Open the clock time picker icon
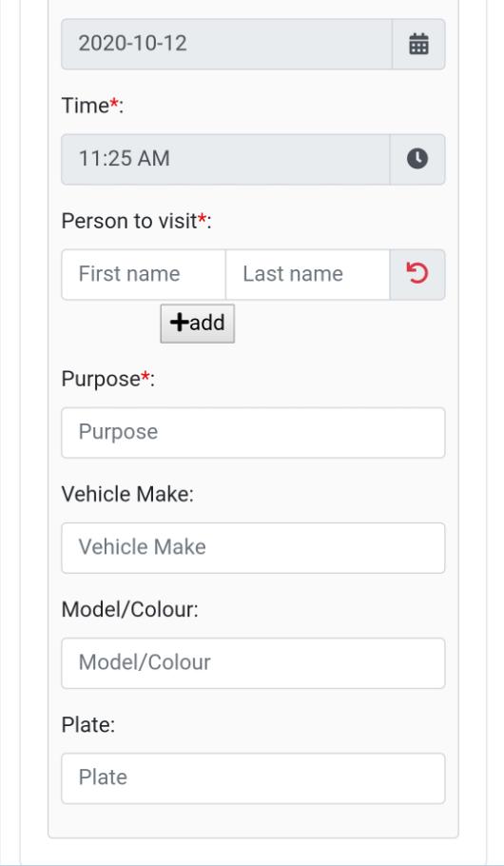The width and height of the screenshot is (504, 866). click(x=417, y=159)
